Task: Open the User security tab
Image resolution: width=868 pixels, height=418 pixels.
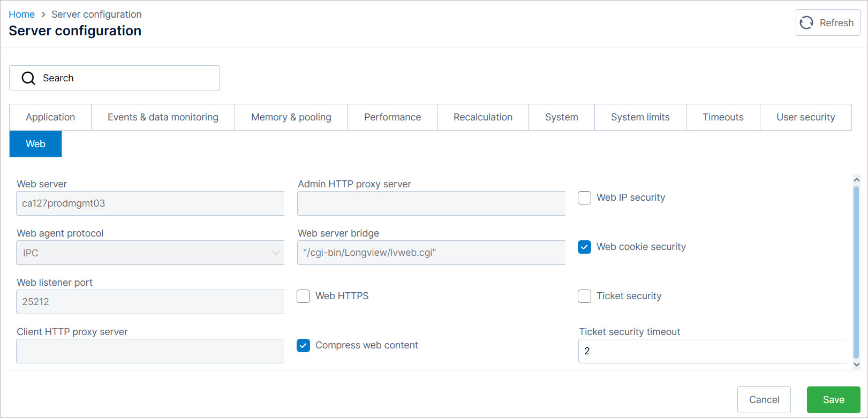Action: click(x=806, y=117)
